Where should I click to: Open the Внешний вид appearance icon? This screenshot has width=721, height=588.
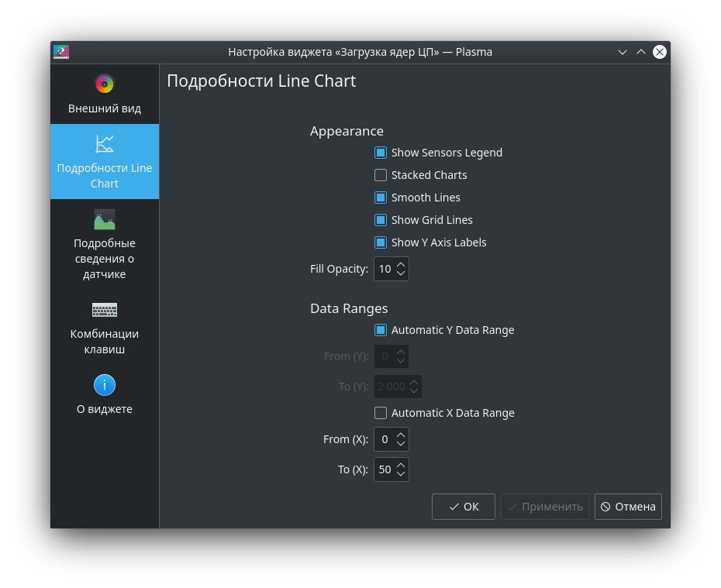point(105,84)
